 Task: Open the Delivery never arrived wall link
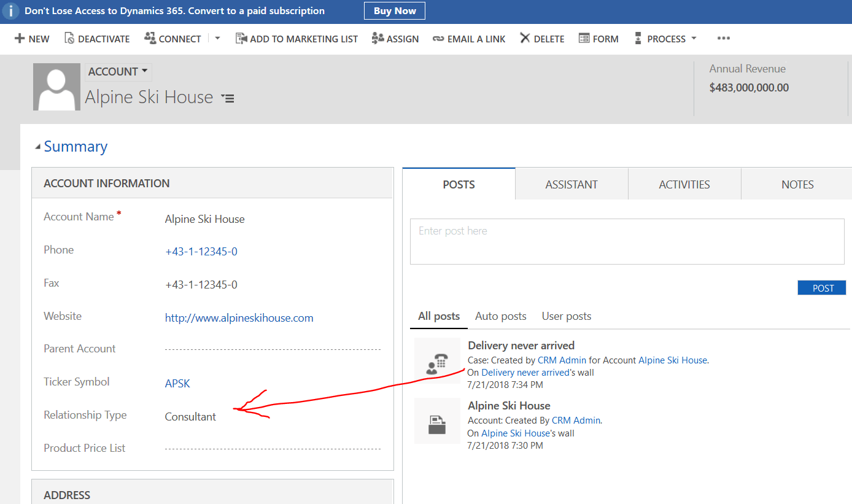(525, 373)
